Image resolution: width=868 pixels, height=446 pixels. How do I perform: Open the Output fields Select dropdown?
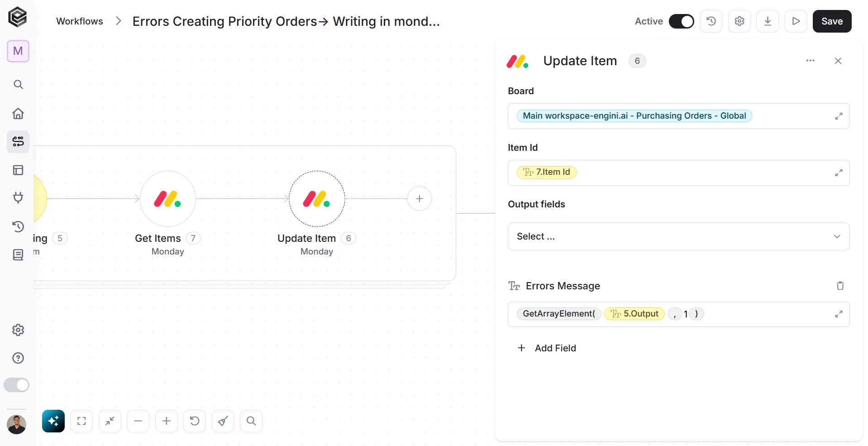[x=678, y=236]
